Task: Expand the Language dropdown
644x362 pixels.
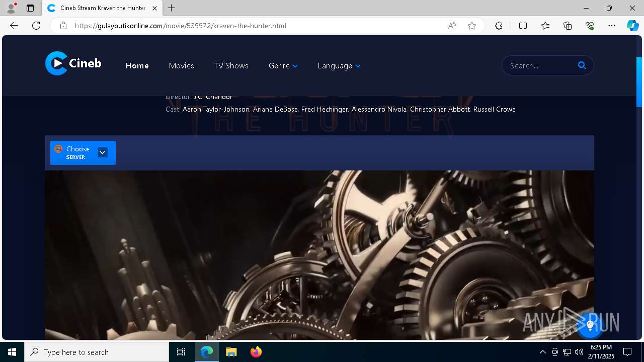Action: (x=339, y=66)
